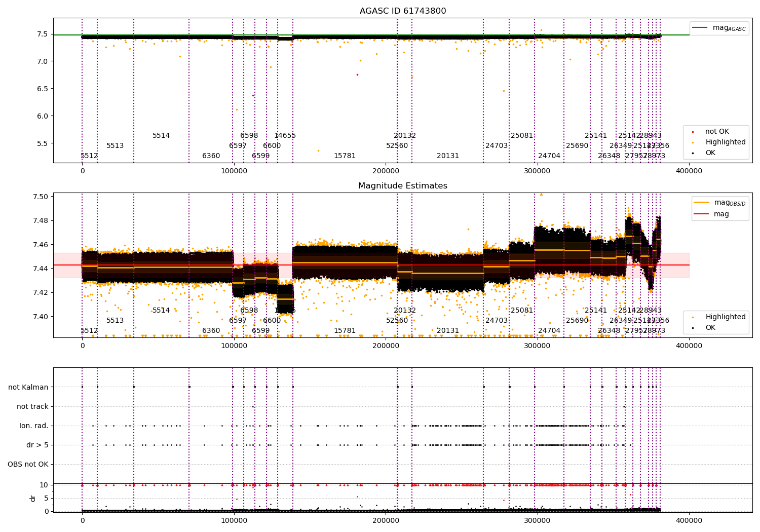Select the mag OBSID legend entry
The height and width of the screenshot is (532, 760).
click(720, 203)
